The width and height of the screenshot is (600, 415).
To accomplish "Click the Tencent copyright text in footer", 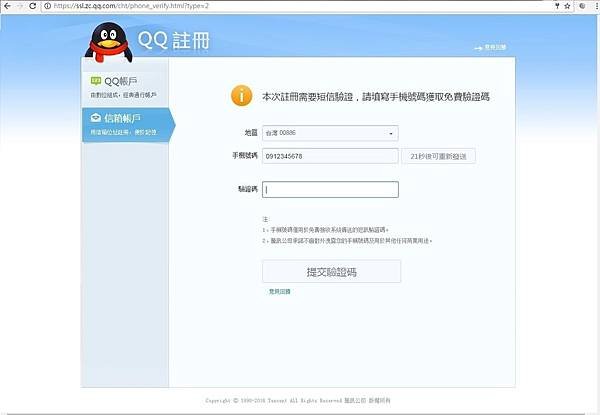I will tap(298, 400).
